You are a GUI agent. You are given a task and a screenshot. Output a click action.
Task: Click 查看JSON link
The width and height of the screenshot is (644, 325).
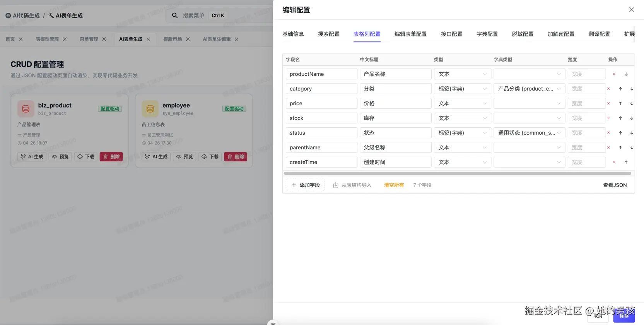615,185
